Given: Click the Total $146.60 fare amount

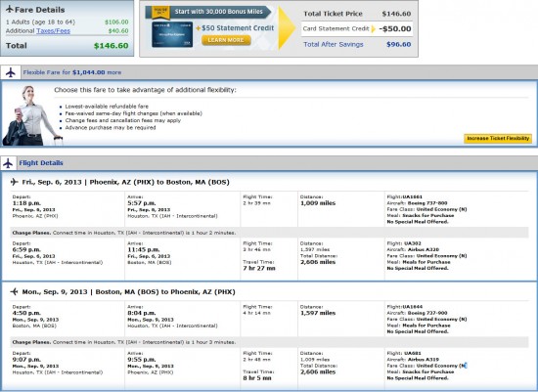Looking at the screenshot, I should pyautogui.click(x=112, y=46).
